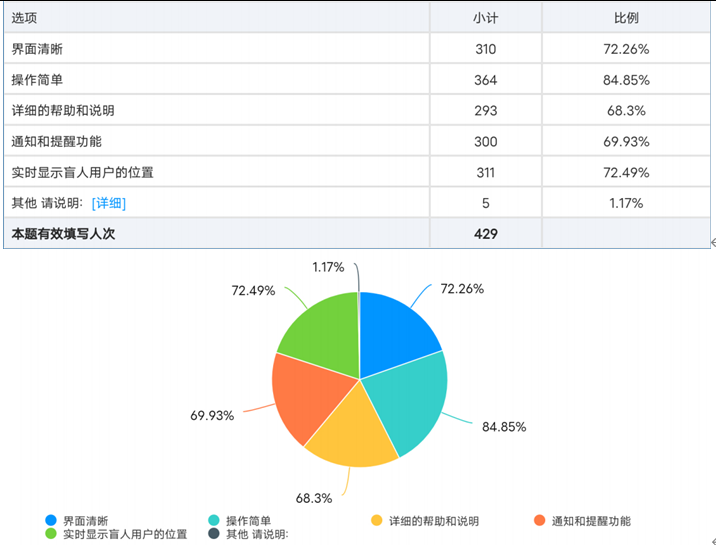Click the small arrow at table's right edge
The height and width of the screenshot is (545, 716).
tap(712, 242)
